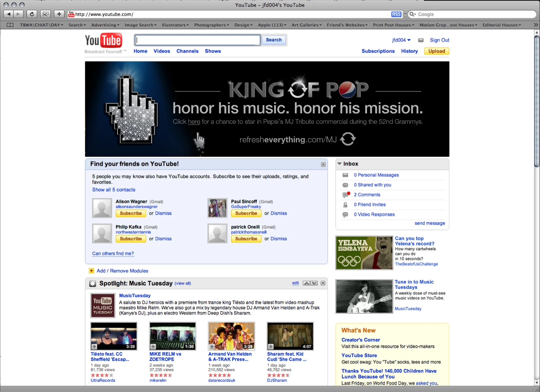Open the Music Tuesday channel logo

tap(103, 305)
